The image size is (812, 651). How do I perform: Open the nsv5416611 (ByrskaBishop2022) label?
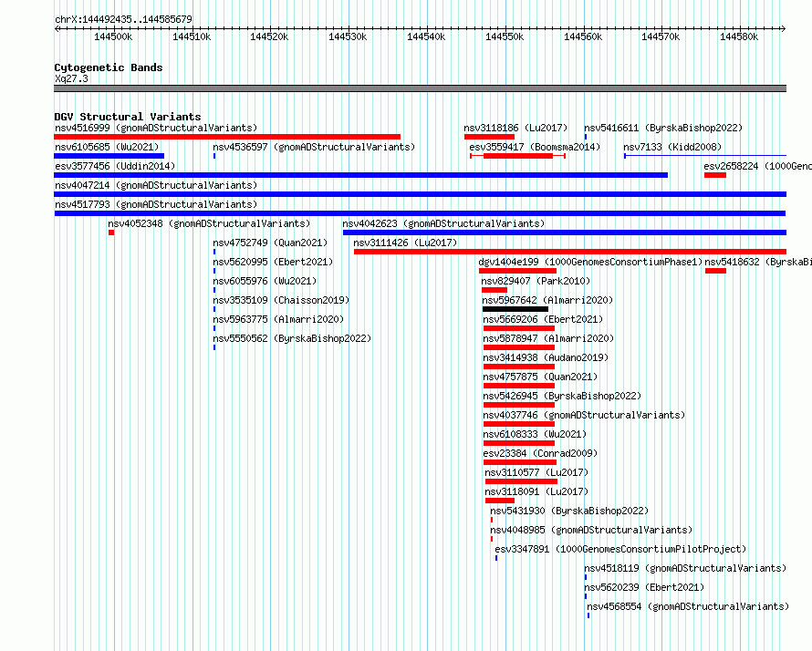663,128
